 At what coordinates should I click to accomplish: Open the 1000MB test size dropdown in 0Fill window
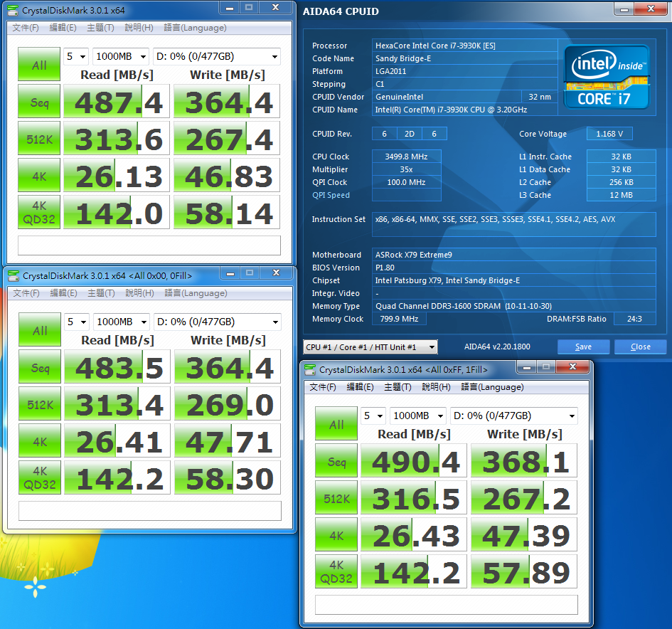tap(122, 322)
